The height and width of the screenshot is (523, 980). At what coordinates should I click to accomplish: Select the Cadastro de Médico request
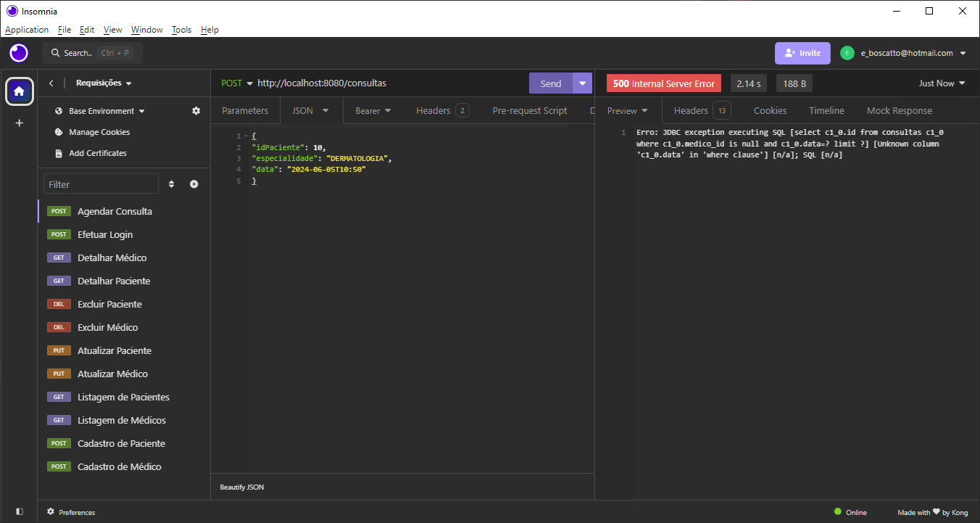(x=124, y=467)
